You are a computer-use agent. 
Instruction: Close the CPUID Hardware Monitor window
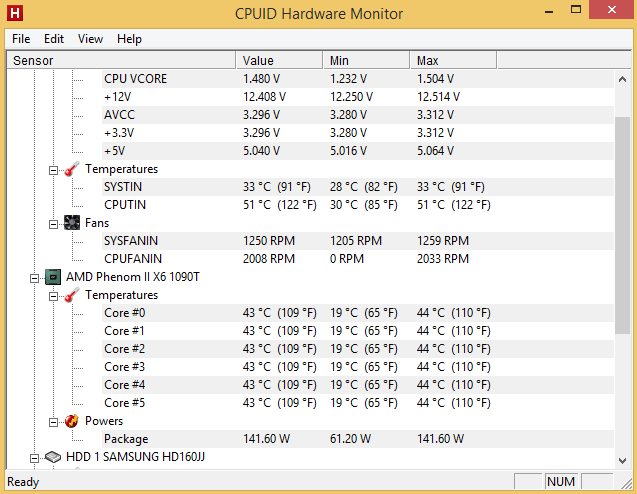tap(611, 10)
